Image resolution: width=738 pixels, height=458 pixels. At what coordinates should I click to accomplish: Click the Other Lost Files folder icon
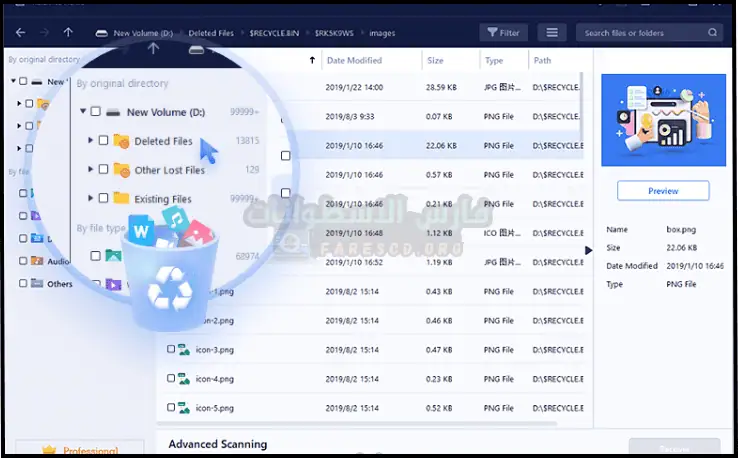pyautogui.click(x=121, y=170)
